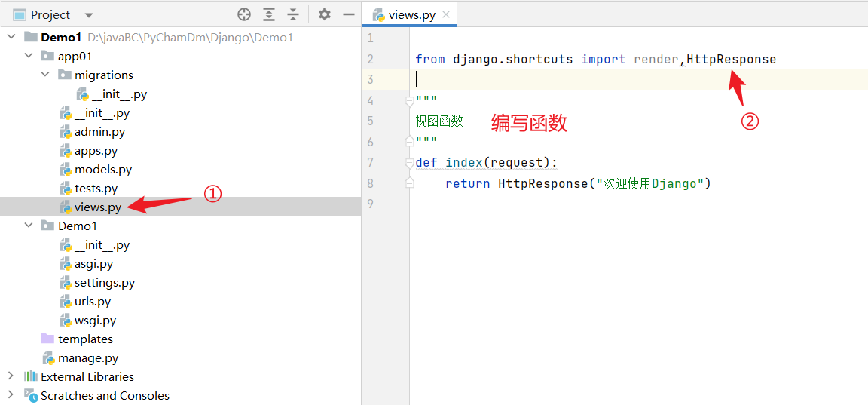Open the Project view dropdown arrow
The width and height of the screenshot is (868, 405).
tap(89, 16)
